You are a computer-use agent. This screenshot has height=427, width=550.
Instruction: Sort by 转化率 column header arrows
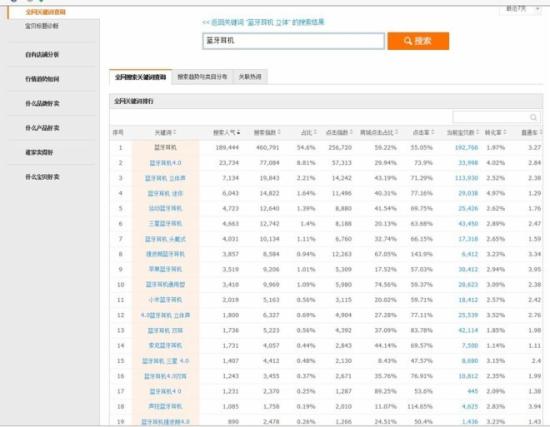click(x=505, y=132)
